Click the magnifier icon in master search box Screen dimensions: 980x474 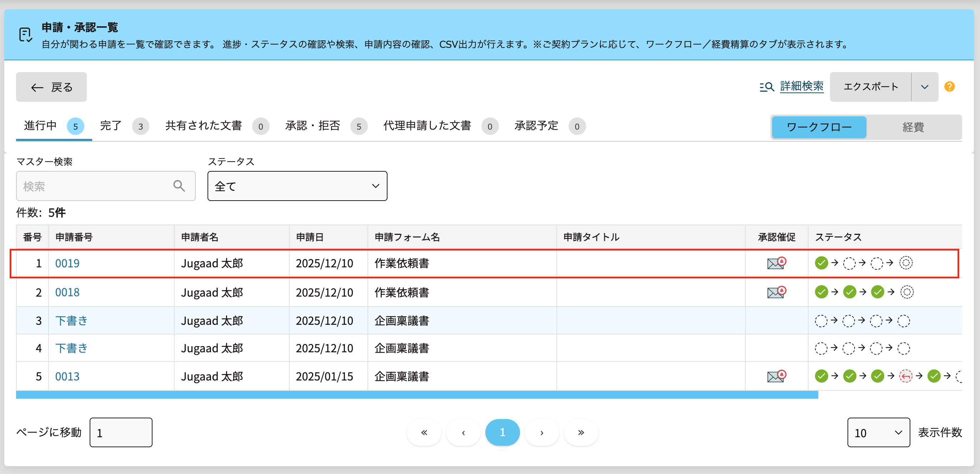click(x=179, y=186)
